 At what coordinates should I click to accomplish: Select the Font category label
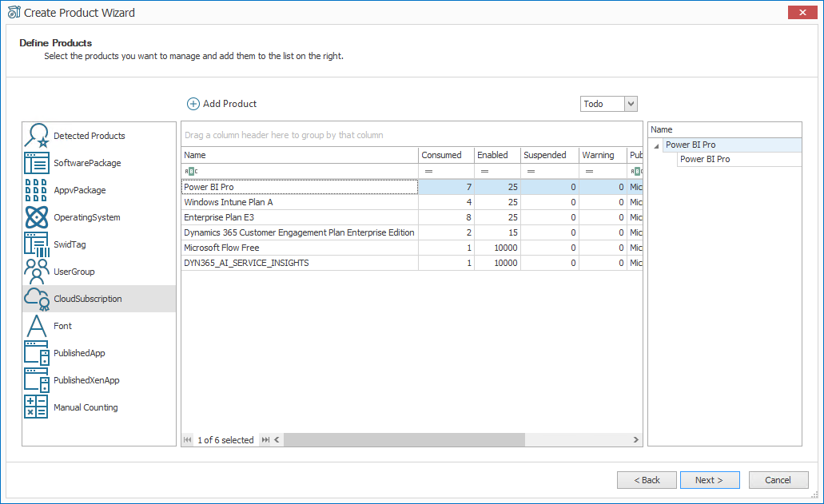pos(62,326)
